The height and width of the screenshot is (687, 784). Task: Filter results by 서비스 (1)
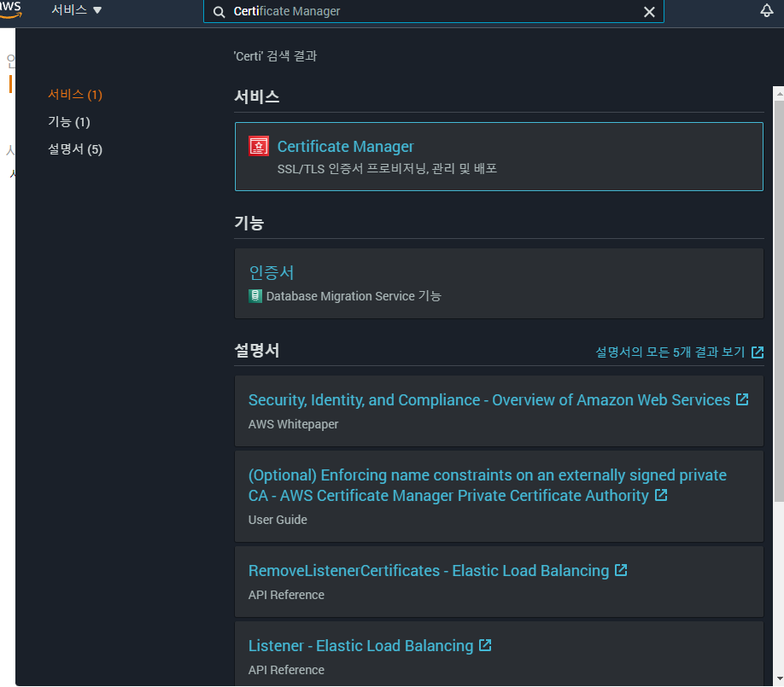75,94
